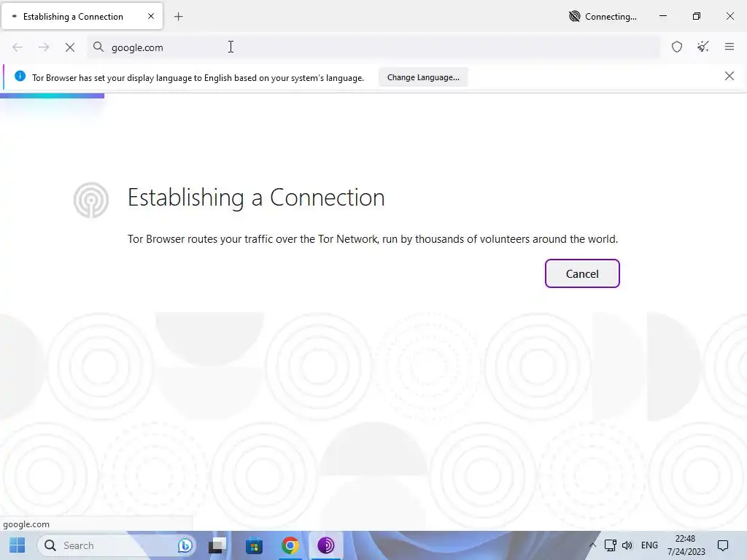747x560 pixels.
Task: Cancel the Tor connection attempt
Action: 582,274
